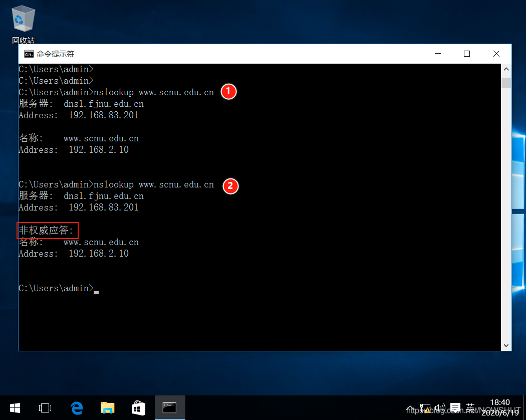Expand the hidden tray icons chevron

point(410,408)
